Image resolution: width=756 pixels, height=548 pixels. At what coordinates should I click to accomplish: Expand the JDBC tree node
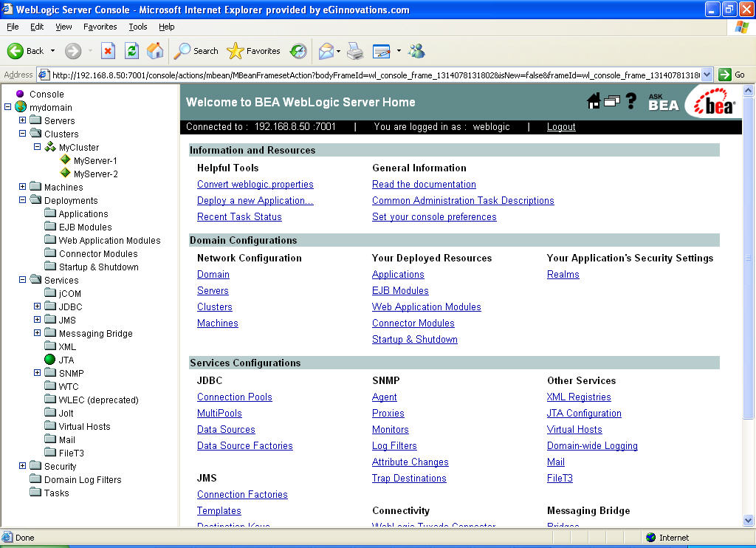pos(37,306)
